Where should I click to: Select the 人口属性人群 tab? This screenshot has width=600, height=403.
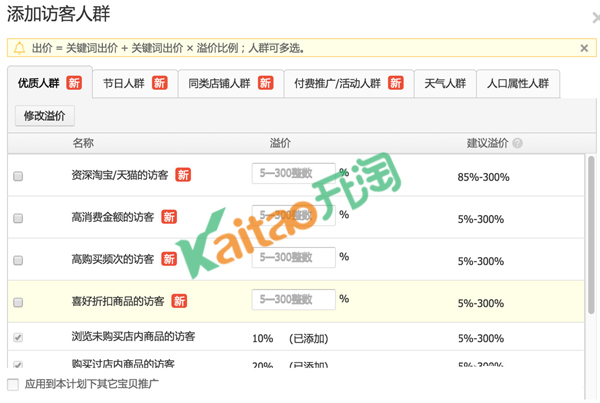point(518,83)
